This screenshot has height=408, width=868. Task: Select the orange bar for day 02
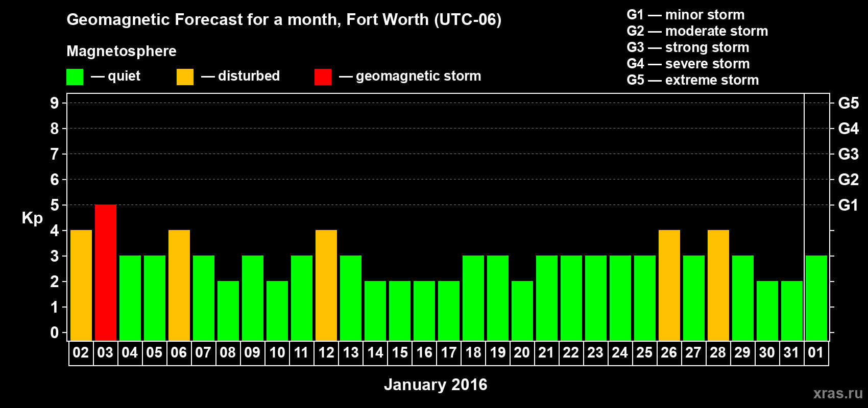81,285
